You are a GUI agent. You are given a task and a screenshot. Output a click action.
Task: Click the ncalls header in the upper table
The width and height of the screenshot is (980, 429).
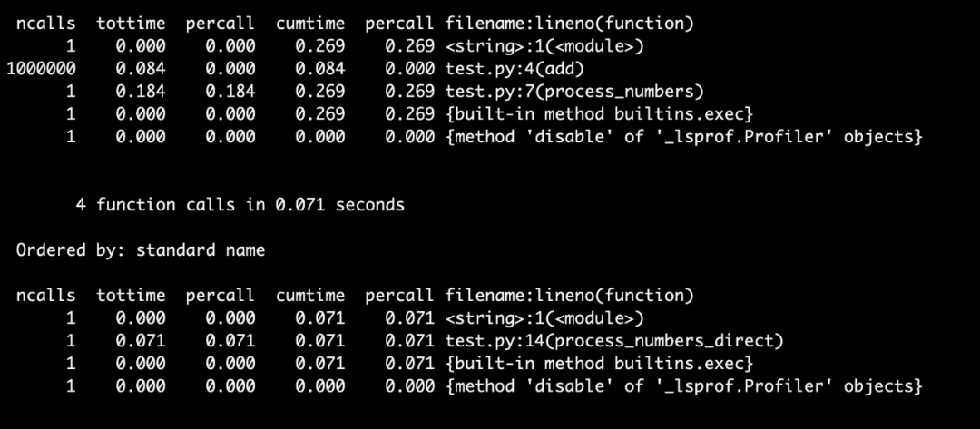point(46,23)
